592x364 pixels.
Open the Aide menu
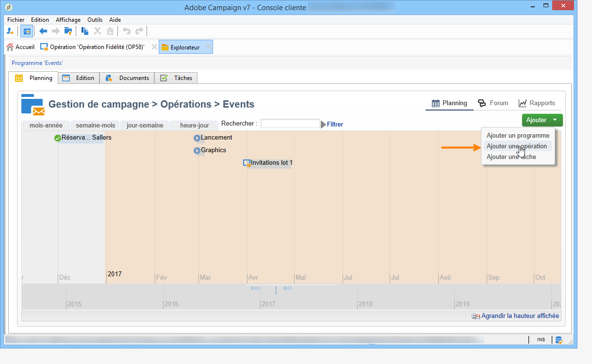[115, 20]
